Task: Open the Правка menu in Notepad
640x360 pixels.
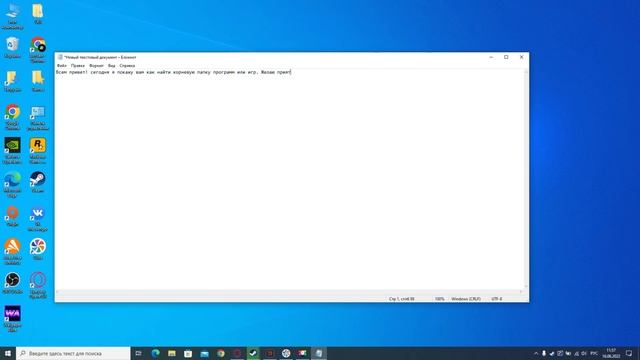Action: coord(78,65)
